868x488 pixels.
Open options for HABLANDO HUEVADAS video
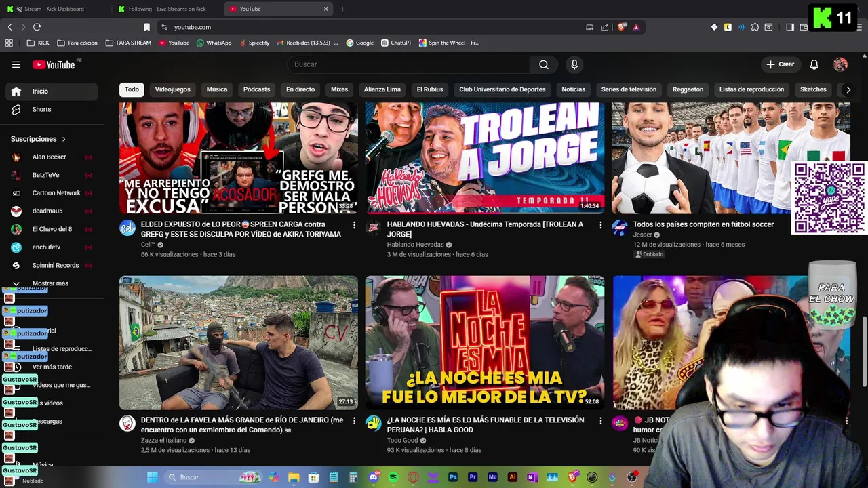600,225
